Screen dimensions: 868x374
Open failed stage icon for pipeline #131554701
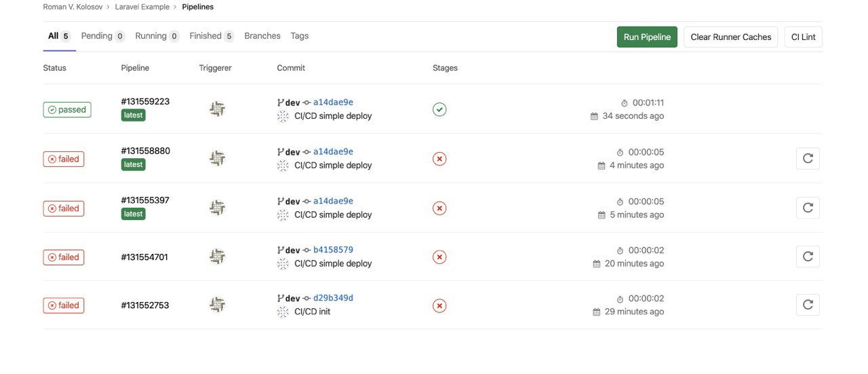tap(439, 257)
